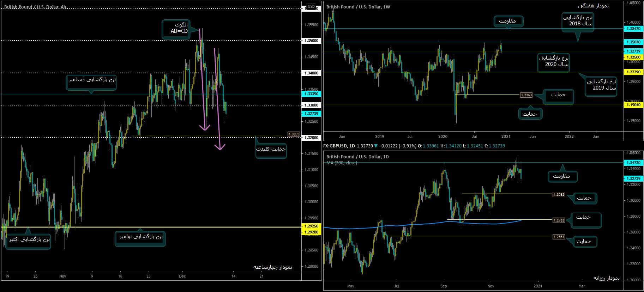Image resolution: width=644 pixels, height=292 pixels.
Task: Click 'May' on the daily time axis
Action: click(350, 286)
